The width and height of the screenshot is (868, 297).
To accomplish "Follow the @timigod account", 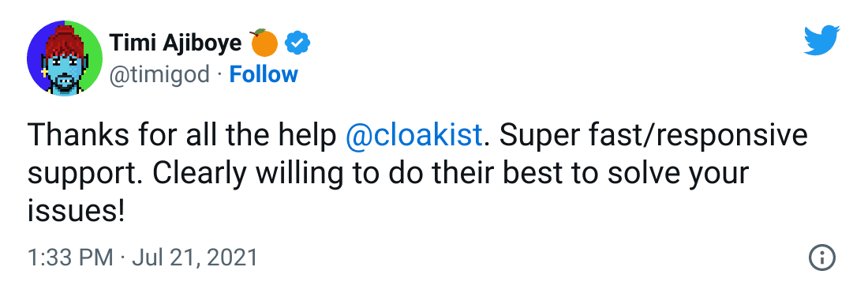I will (264, 74).
